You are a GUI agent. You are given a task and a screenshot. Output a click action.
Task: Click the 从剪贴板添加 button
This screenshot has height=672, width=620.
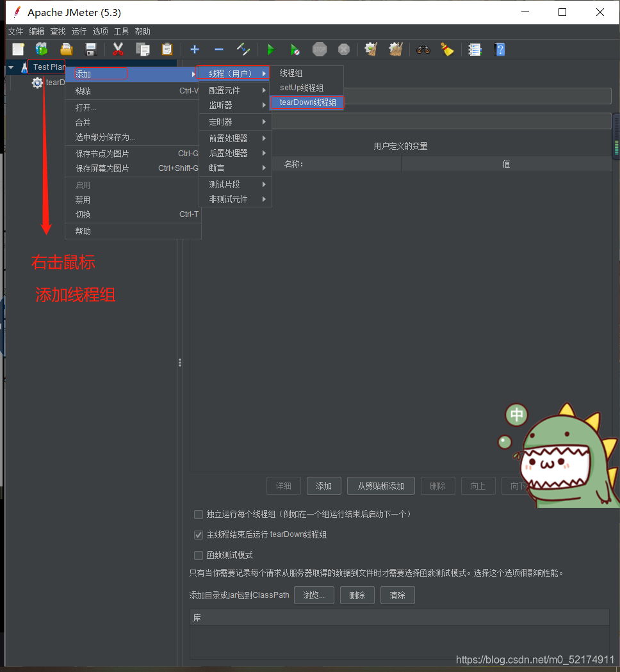[x=380, y=486]
